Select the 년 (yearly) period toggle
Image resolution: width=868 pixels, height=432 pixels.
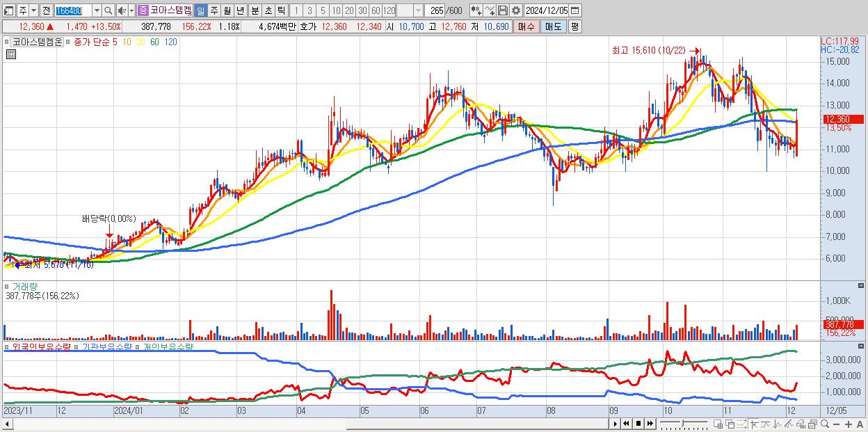240,11
